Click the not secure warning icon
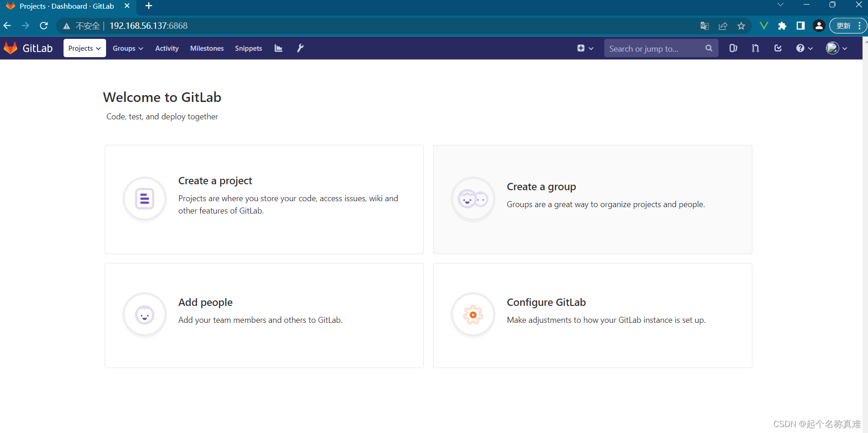This screenshot has width=868, height=433. coord(67,26)
